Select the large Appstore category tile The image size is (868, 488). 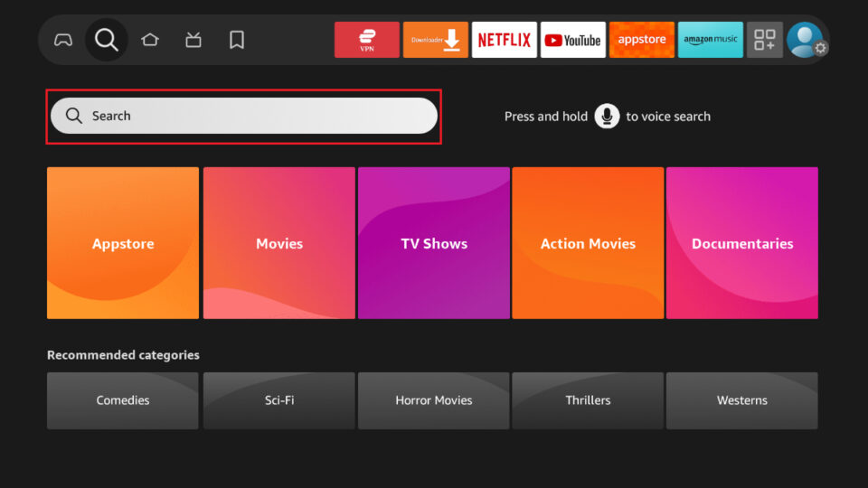pyautogui.click(x=123, y=243)
